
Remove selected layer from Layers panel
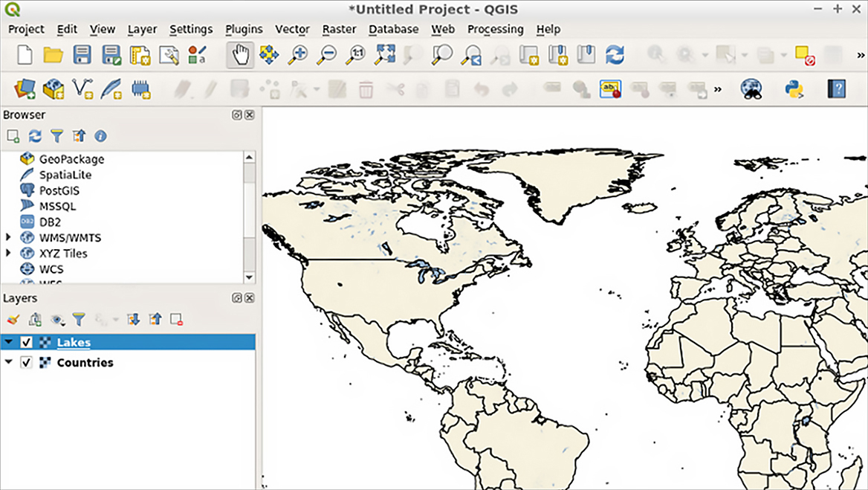point(177,320)
